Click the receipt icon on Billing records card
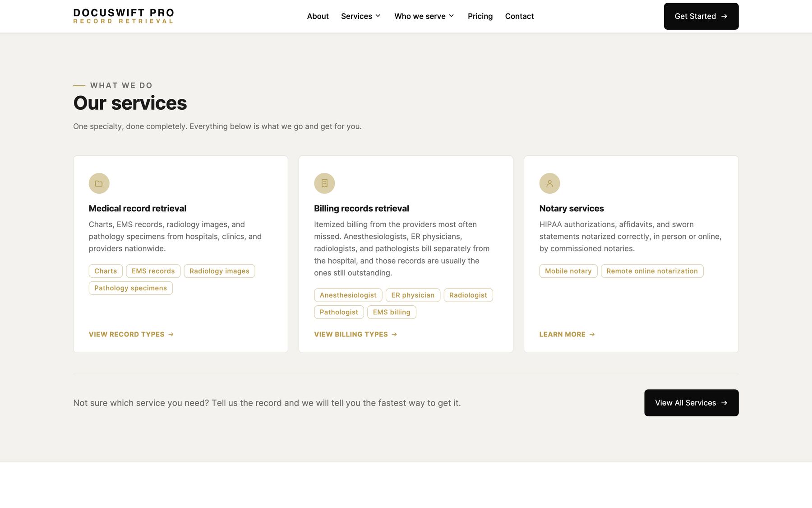 pos(324,183)
